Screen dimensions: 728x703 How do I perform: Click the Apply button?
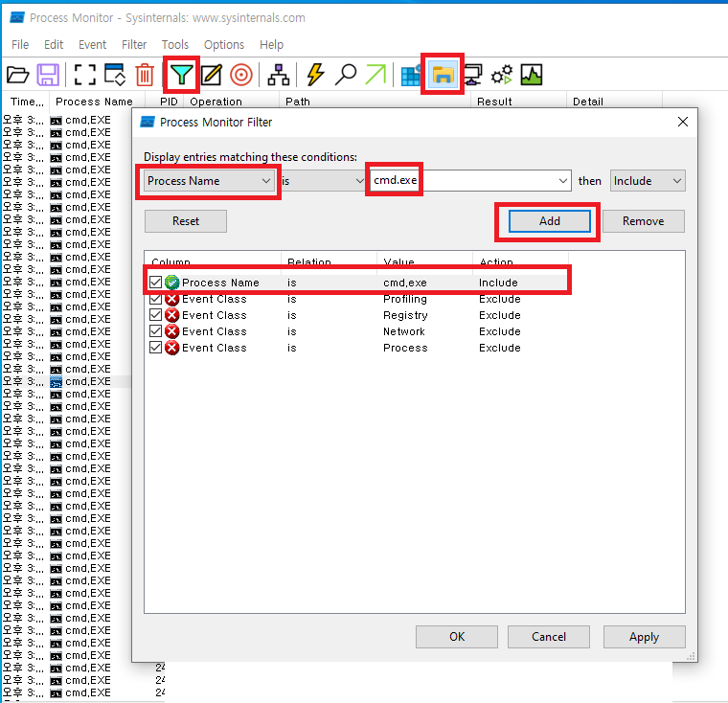pos(645,637)
